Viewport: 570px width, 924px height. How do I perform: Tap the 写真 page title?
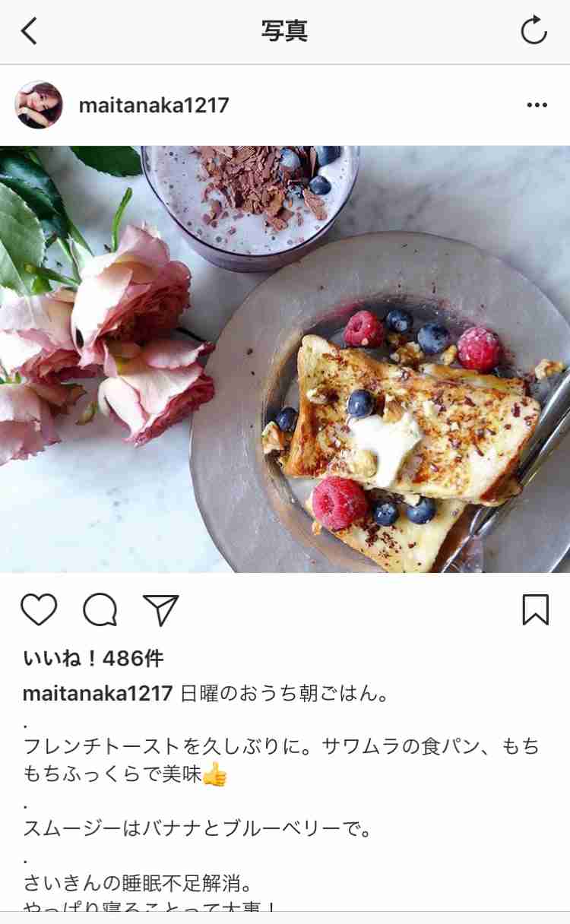(284, 31)
